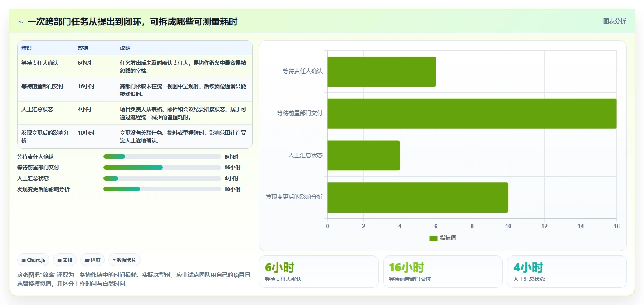The image size is (644, 305).
Task: Click the 10小时 progress value label
Action: point(232,189)
